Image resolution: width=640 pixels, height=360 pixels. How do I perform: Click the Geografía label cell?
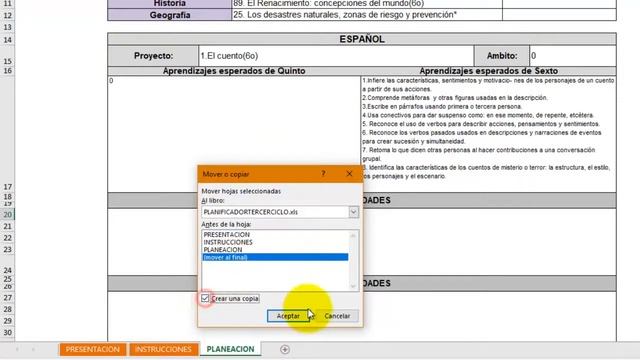[169, 15]
